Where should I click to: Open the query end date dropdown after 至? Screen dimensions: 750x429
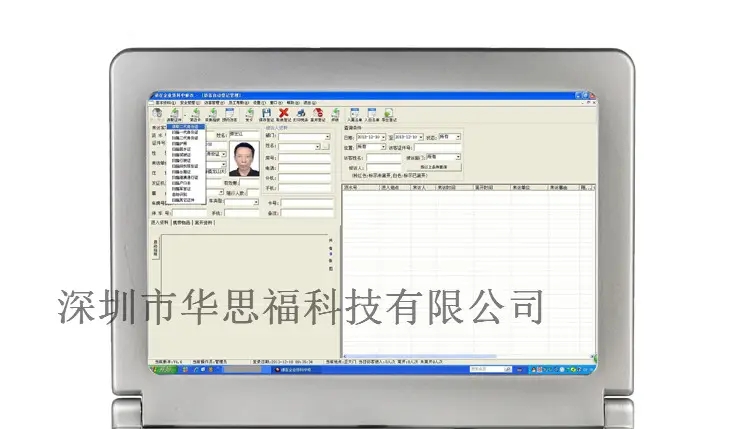[421, 137]
